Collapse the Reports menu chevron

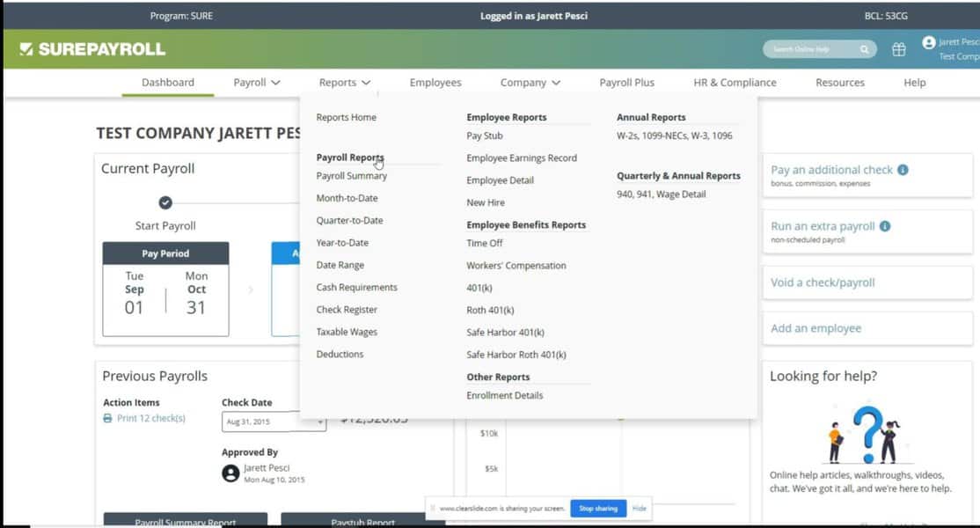coord(366,83)
